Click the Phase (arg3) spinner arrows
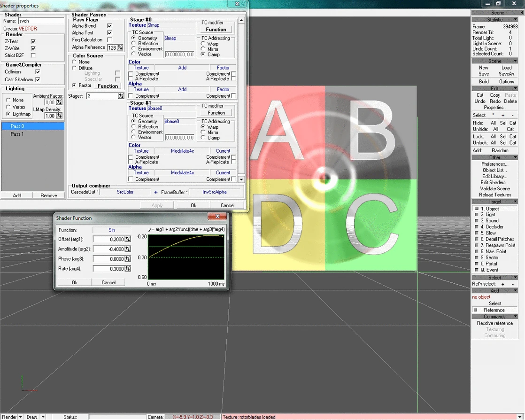 tap(128, 259)
